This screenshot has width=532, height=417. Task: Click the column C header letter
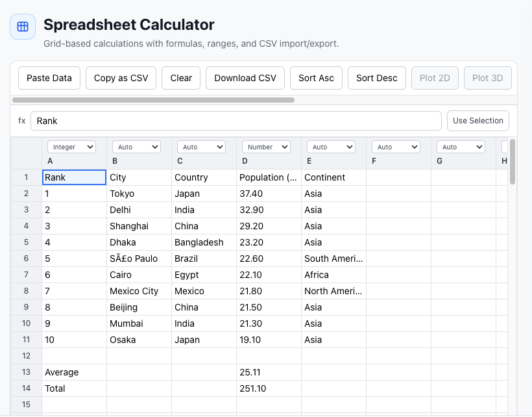coord(180,161)
